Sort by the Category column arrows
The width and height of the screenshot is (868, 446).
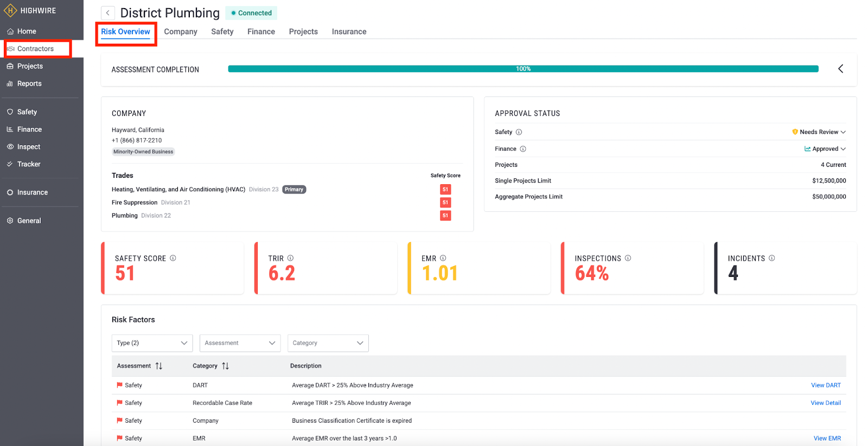click(225, 366)
